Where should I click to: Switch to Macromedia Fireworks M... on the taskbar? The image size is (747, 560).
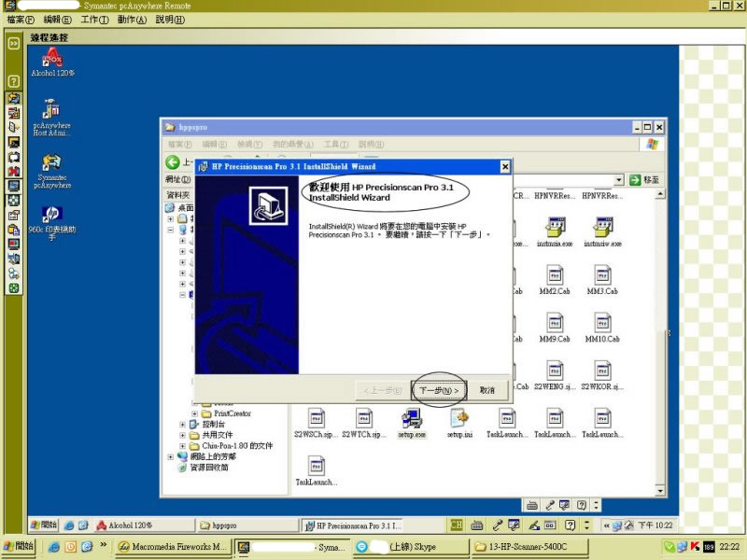174,547
